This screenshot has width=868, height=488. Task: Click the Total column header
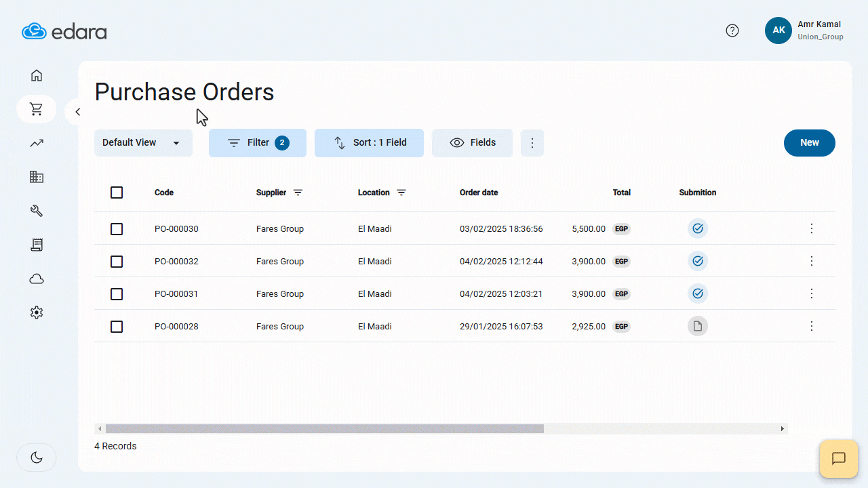click(622, 192)
